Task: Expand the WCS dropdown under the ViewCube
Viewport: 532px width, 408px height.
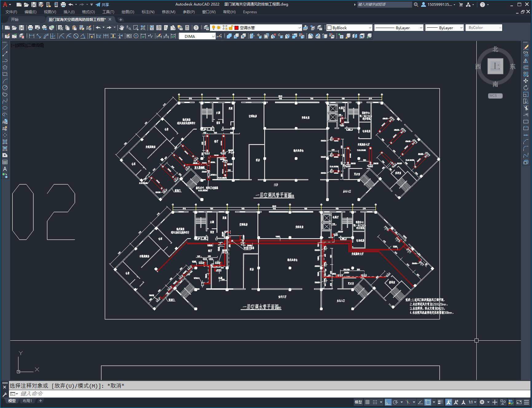Action: pos(495,96)
